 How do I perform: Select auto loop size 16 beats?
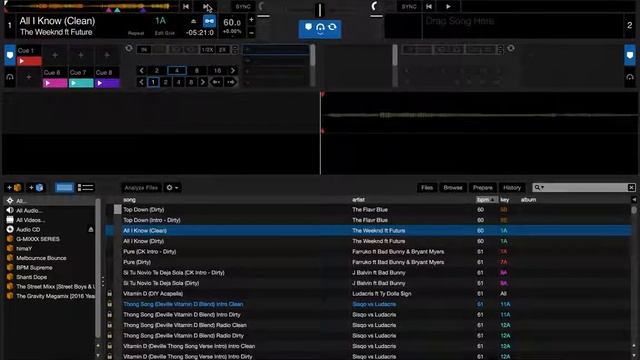217,71
